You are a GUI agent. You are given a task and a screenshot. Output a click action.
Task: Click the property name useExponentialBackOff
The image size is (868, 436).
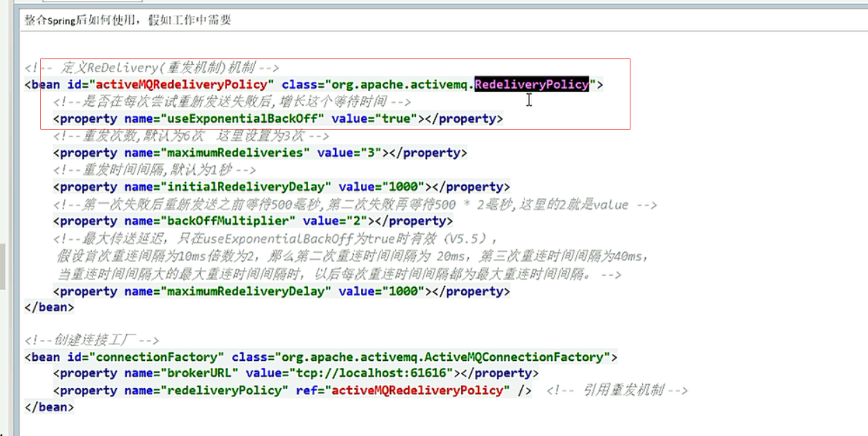point(242,118)
